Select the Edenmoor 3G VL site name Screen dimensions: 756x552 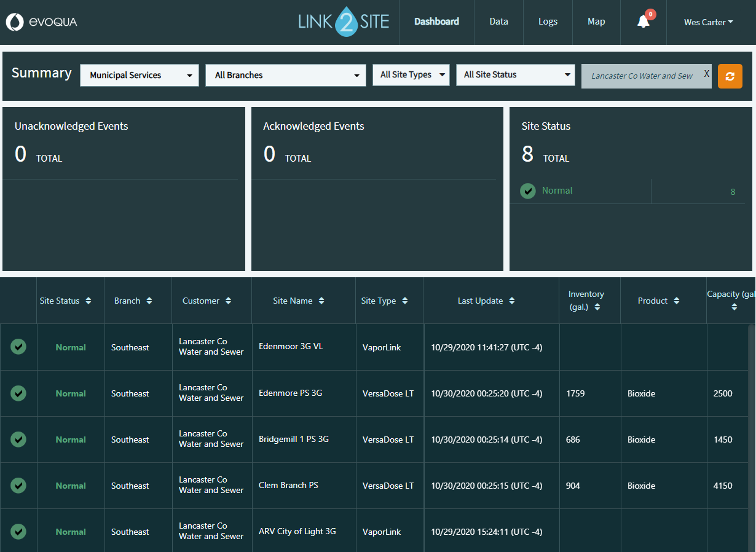tap(291, 347)
